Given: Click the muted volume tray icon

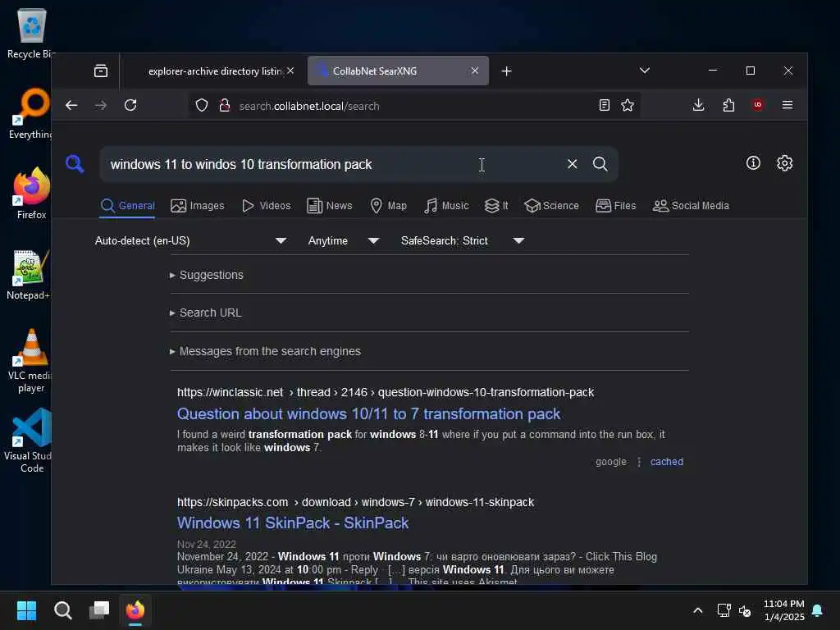Looking at the screenshot, I should 745,610.
